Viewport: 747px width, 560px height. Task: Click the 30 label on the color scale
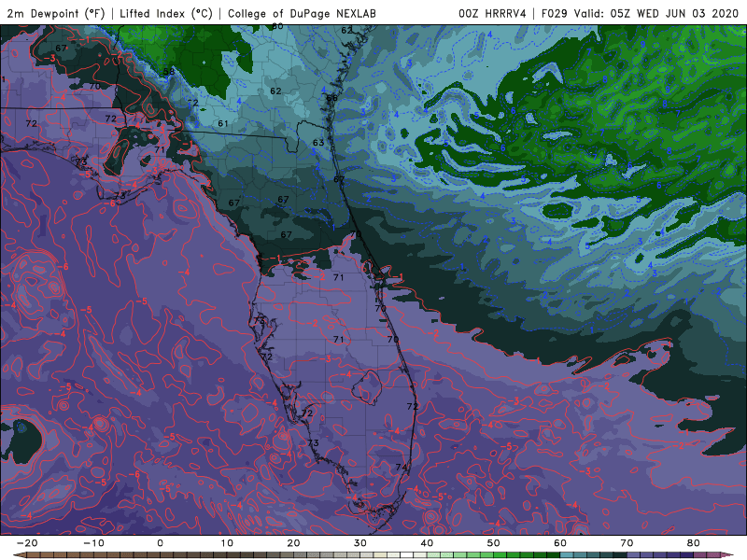point(360,543)
